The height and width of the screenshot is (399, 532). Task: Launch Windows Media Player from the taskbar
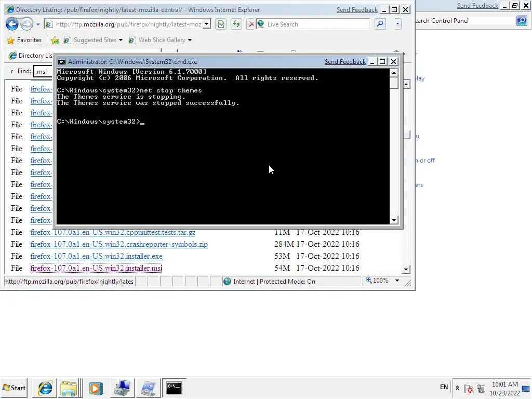pos(96,388)
